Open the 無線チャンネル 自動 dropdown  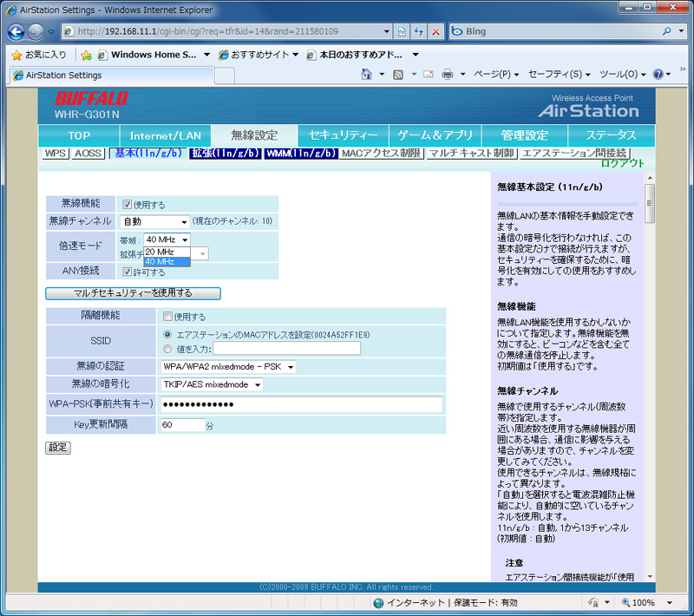155,221
